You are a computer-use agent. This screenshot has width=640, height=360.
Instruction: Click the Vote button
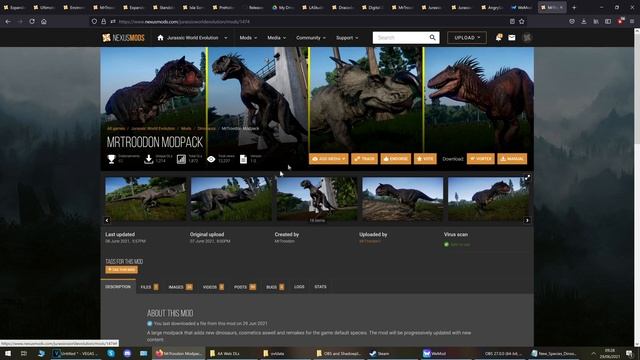tap(425, 159)
